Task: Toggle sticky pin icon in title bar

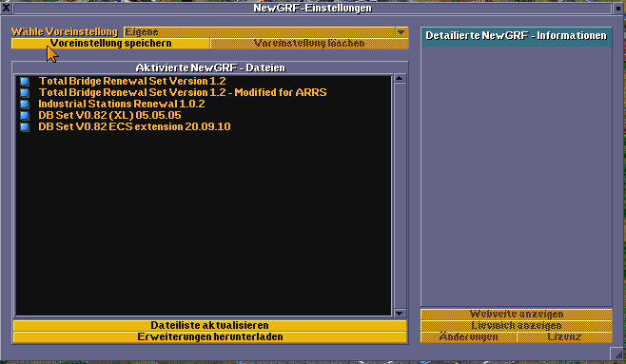Action: (618, 8)
